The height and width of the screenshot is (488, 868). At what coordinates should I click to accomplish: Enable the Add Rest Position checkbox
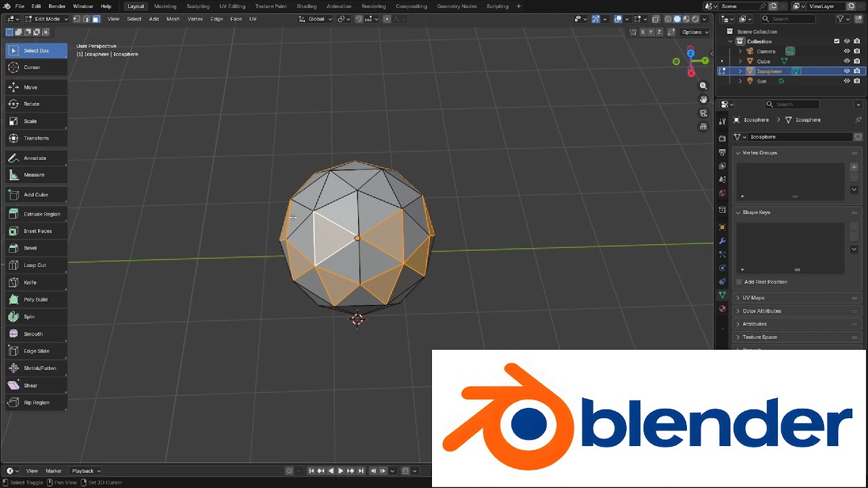pos(739,282)
